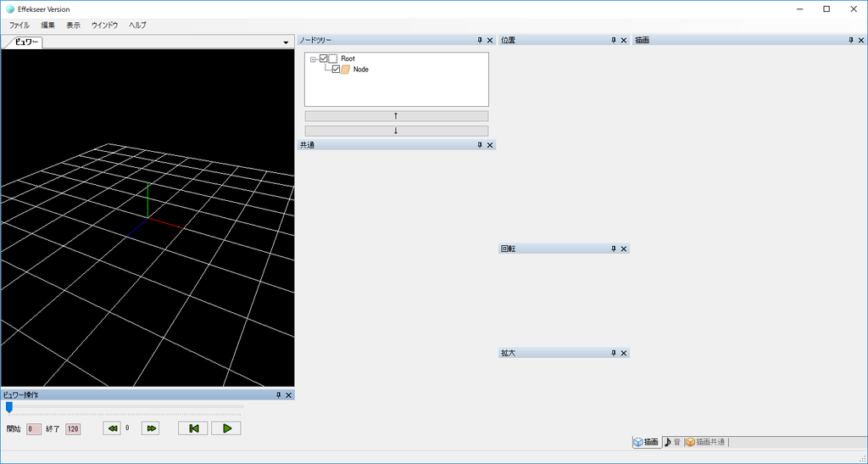Close the 描画 panel
868x464 pixels.
coord(861,41)
